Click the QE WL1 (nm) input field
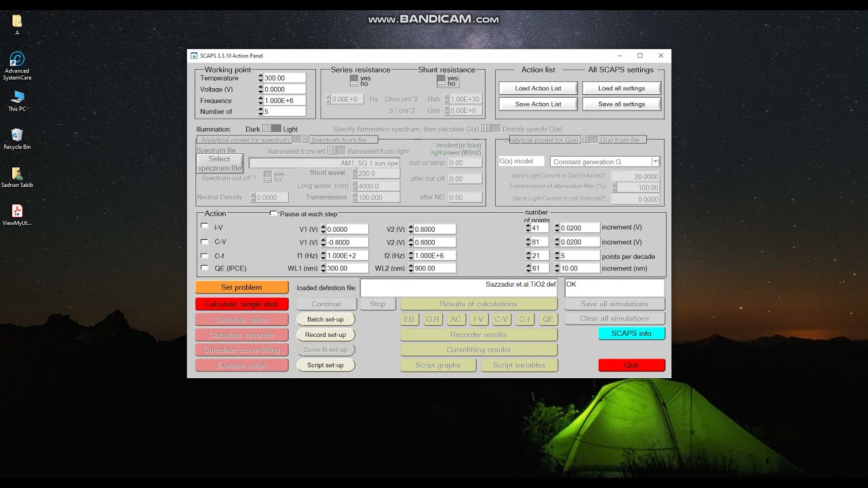The width and height of the screenshot is (868, 488). [347, 268]
